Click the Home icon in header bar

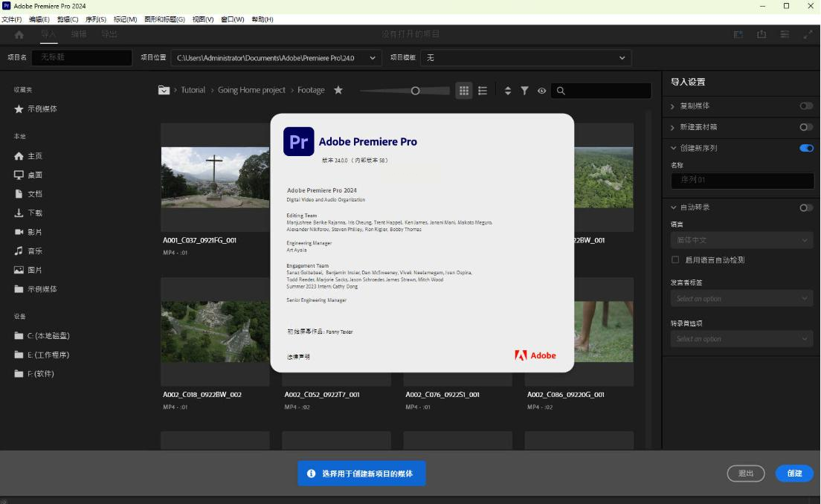pyautogui.click(x=19, y=34)
